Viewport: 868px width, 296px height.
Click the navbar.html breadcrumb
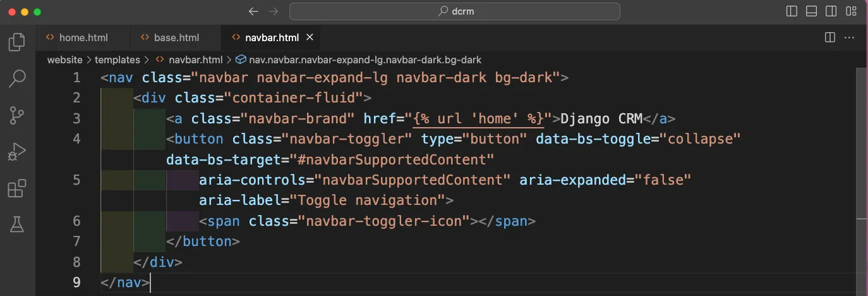(x=189, y=60)
